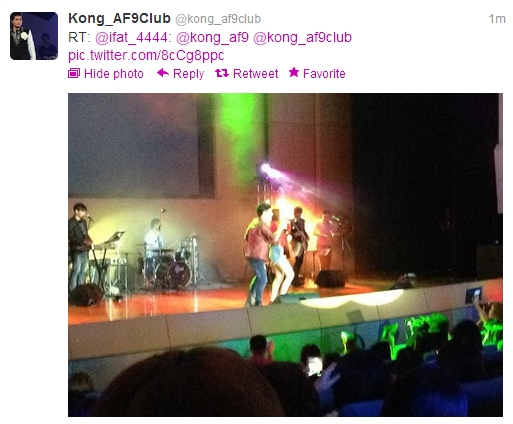This screenshot has width=513, height=424.
Task: Click the 1m timestamp
Action: pos(497,19)
